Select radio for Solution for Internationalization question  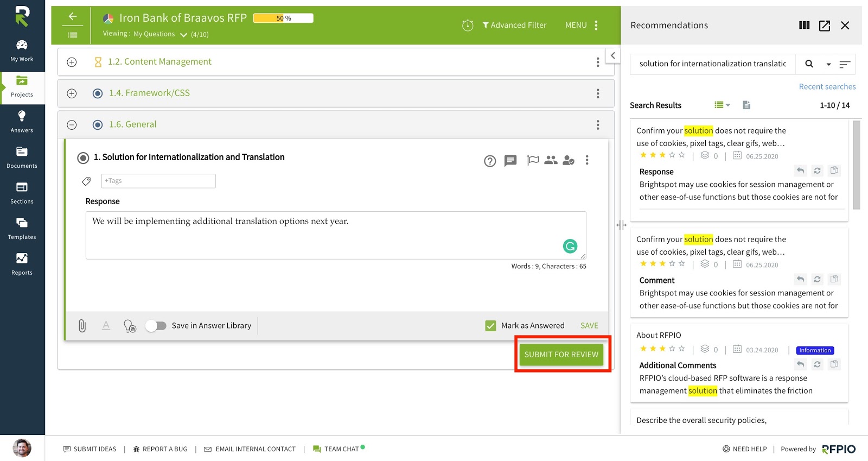click(83, 158)
